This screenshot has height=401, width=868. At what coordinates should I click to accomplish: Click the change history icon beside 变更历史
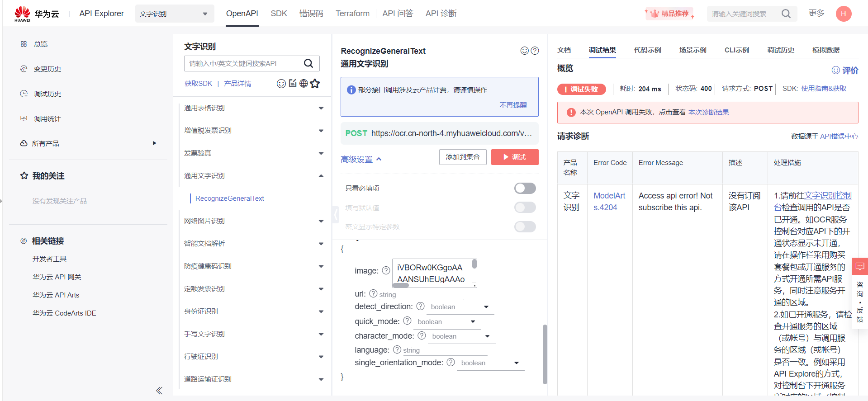click(x=24, y=69)
